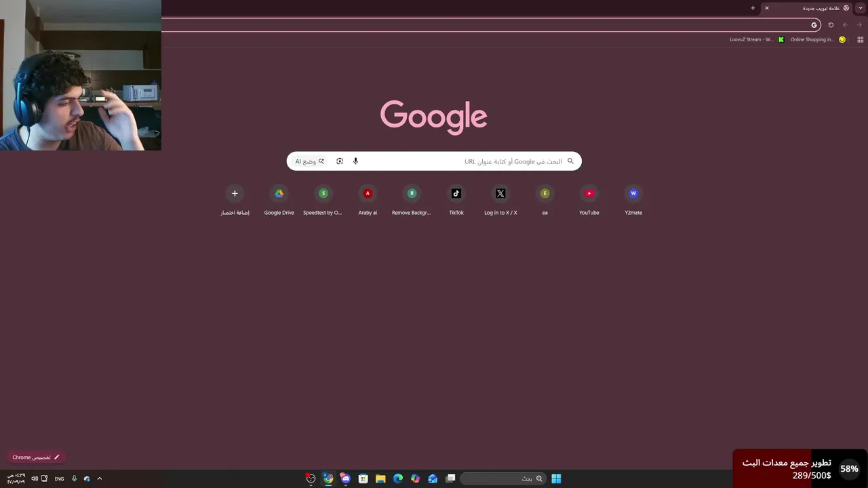Open the tab search dropdown chevron

click(861, 8)
